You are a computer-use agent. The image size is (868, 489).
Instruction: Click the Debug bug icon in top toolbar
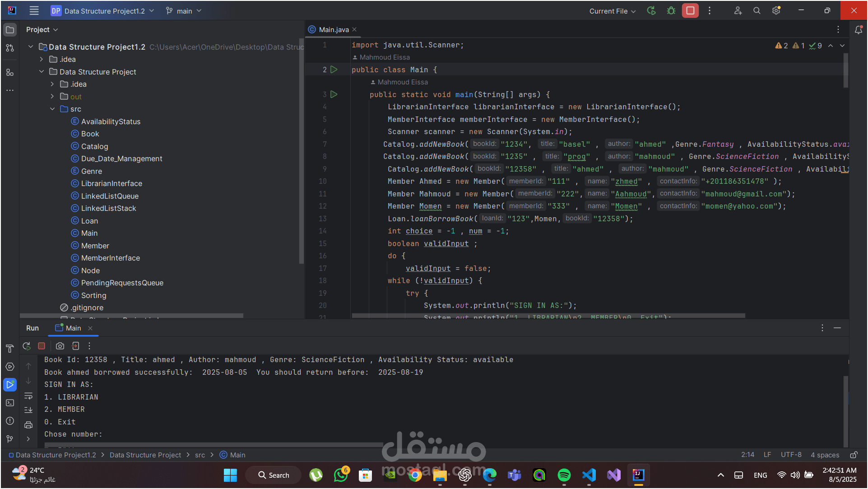pos(671,11)
